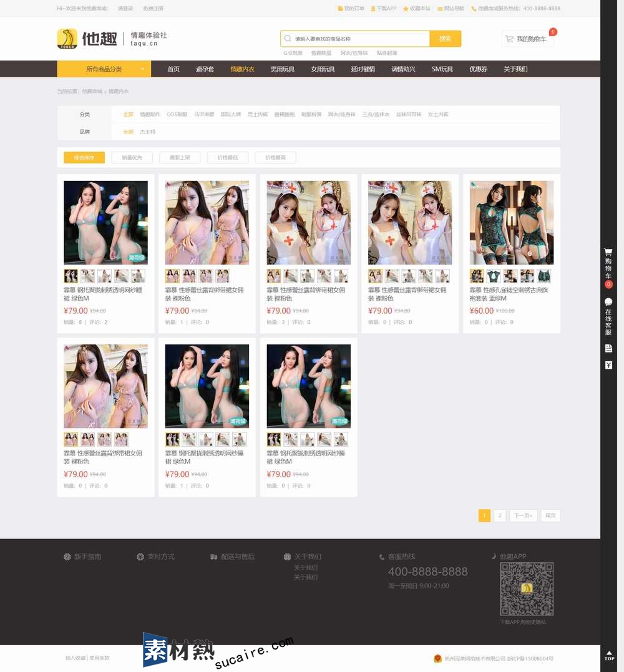Click the 加入收藏 footer link
This screenshot has height=672, width=624.
point(76,658)
